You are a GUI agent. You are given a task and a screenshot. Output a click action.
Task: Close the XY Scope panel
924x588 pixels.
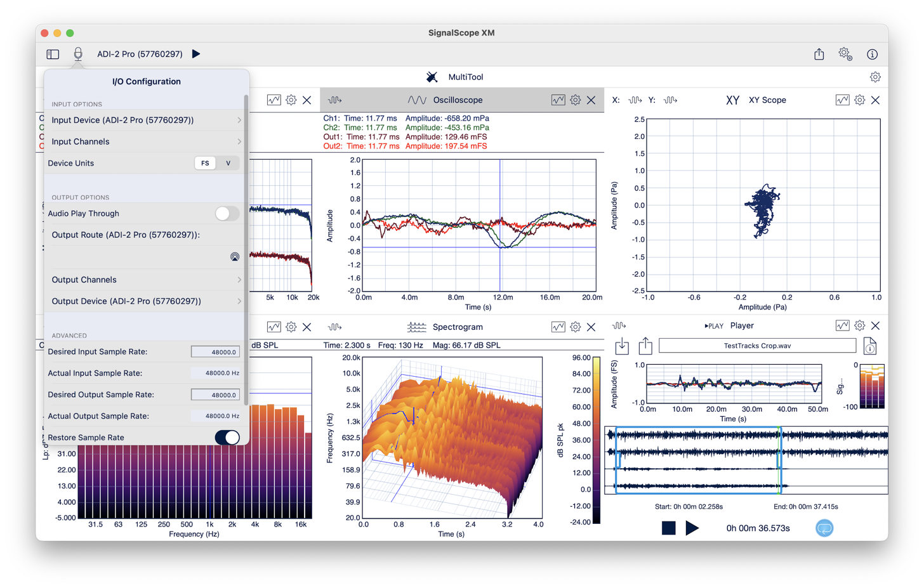coord(876,100)
